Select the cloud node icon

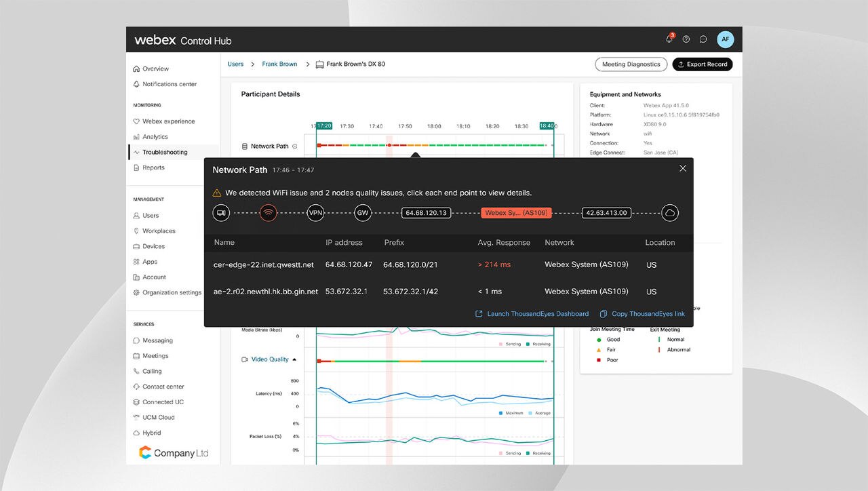point(670,213)
